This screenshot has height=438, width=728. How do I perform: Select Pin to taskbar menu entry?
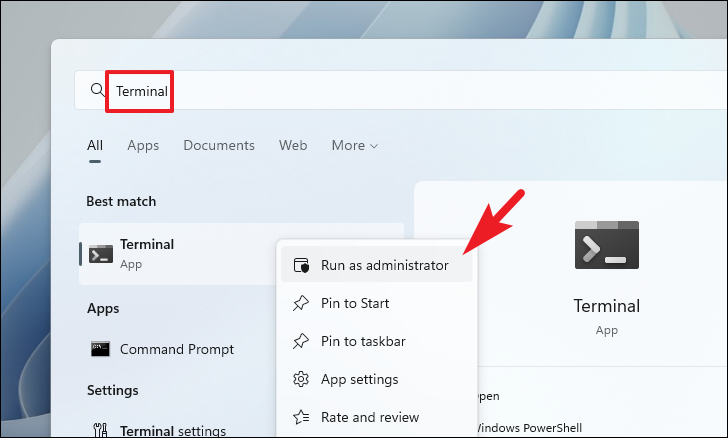[377, 341]
